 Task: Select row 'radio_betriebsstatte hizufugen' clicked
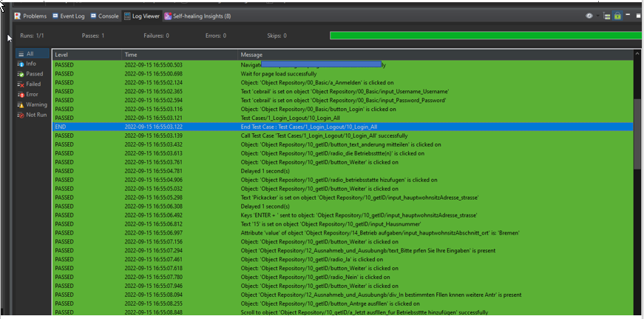(x=343, y=180)
